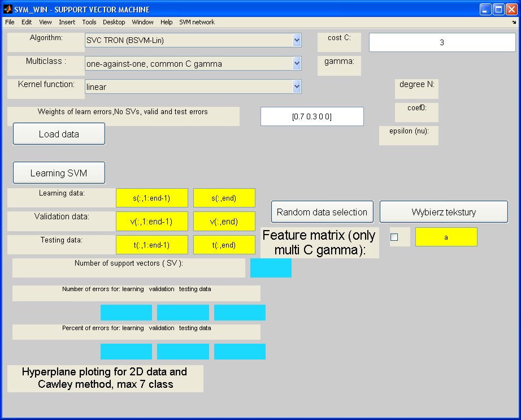Click the cost C input field

442,42
